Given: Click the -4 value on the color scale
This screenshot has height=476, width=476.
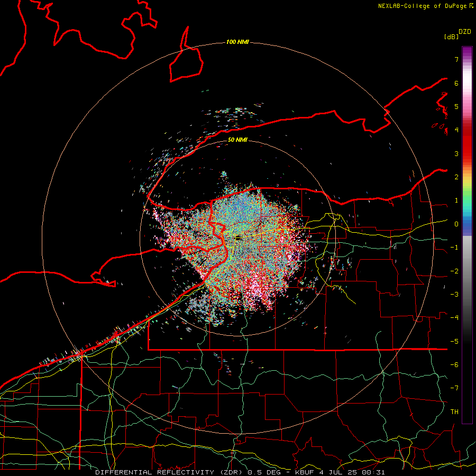Looking at the screenshot, I should point(454,318).
